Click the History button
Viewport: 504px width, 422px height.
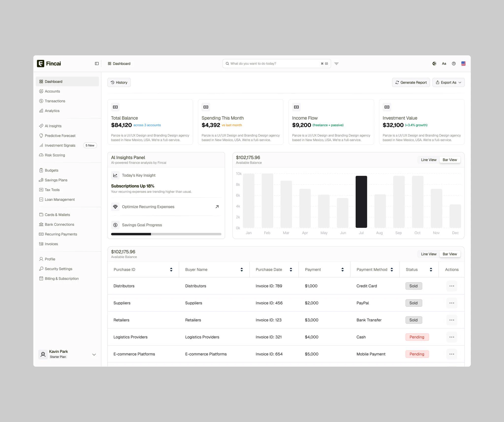(119, 82)
